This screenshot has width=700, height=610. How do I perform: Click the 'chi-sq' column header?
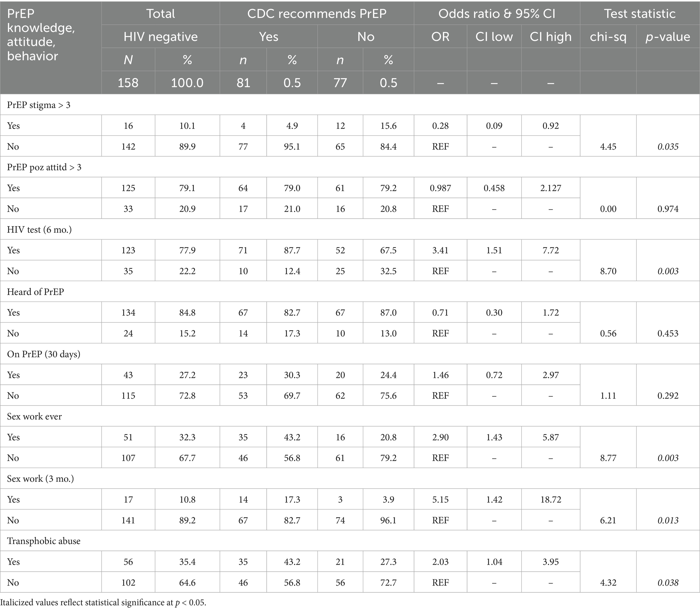608,37
